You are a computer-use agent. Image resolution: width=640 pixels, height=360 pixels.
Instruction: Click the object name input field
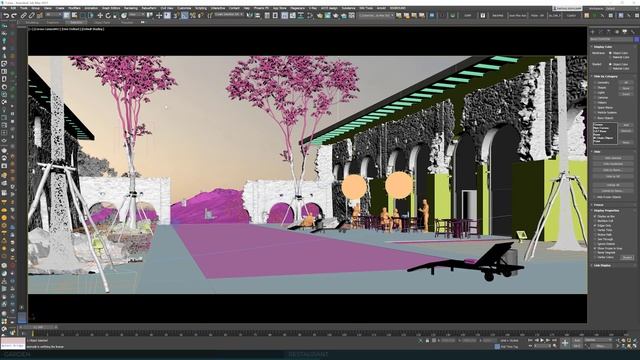[x=611, y=39]
